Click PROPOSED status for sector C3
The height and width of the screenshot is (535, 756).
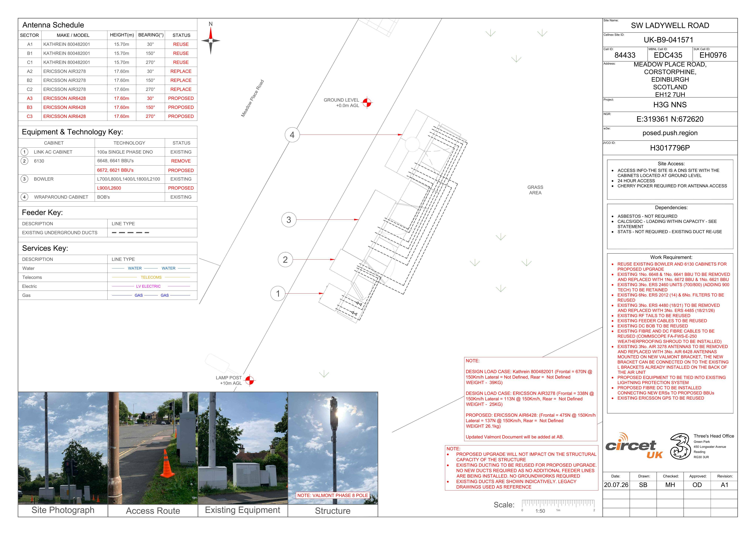pyautogui.click(x=181, y=116)
